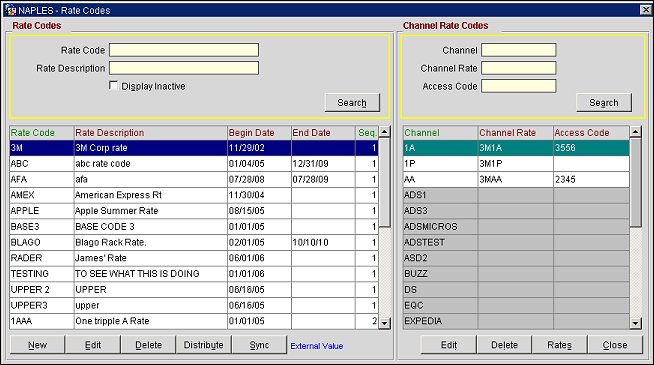This screenshot has width=654, height=365.
Task: Open the Rates button for channels
Action: [x=560, y=345]
